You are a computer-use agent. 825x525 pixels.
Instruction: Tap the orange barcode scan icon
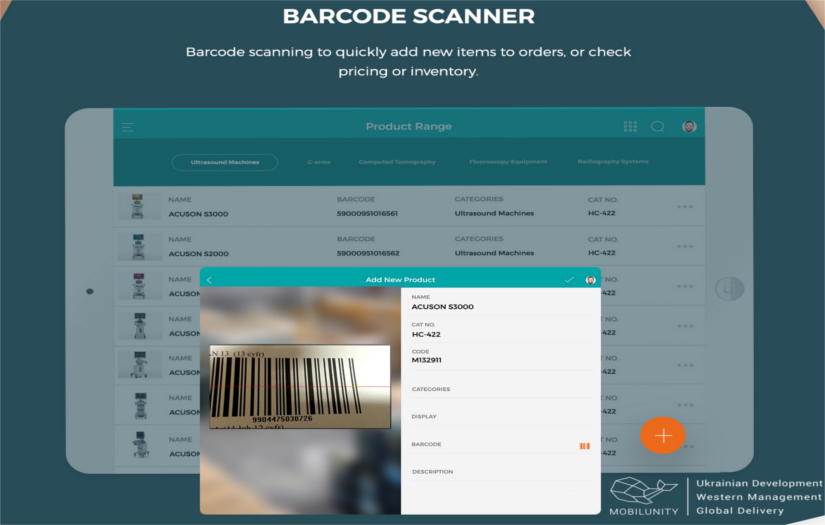(585, 446)
